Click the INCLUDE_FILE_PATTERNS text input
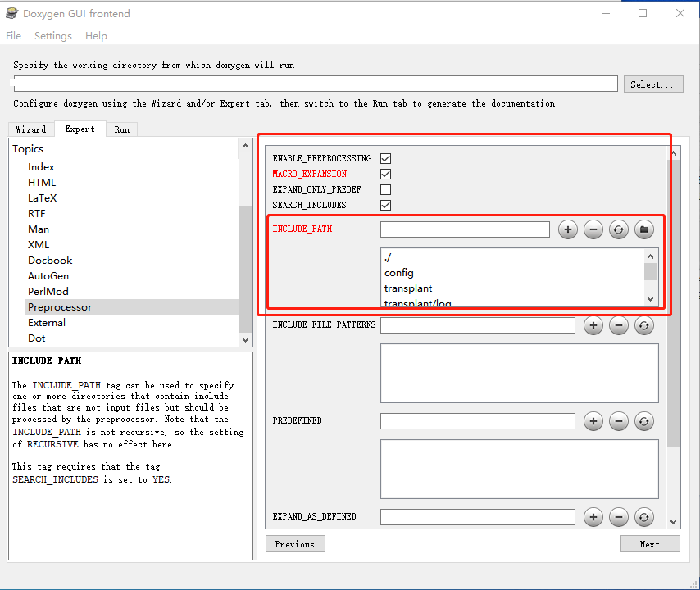 point(478,325)
